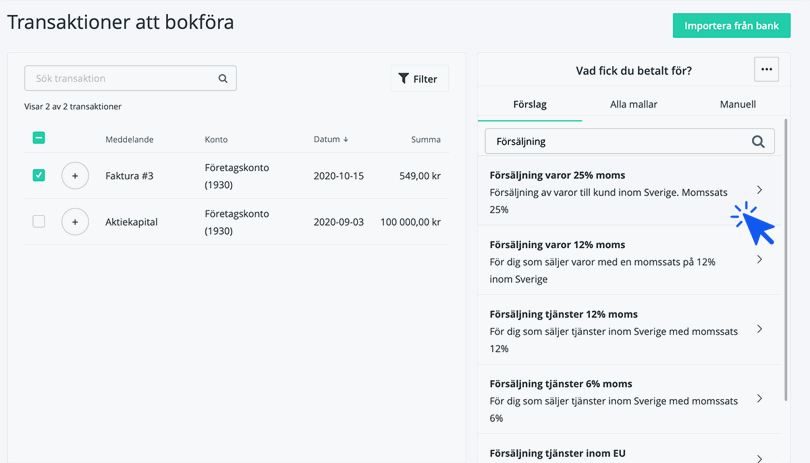Click the magnifier in template search

(x=758, y=142)
